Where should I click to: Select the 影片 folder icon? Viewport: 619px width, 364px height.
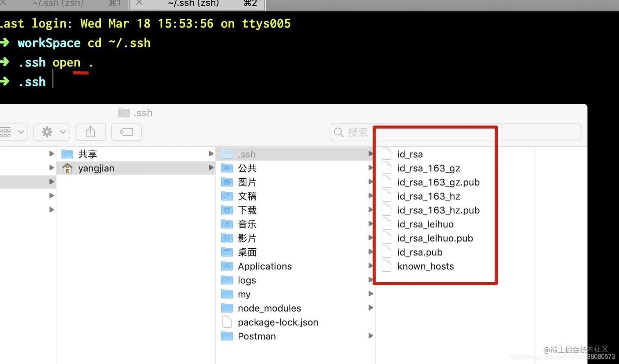(227, 238)
